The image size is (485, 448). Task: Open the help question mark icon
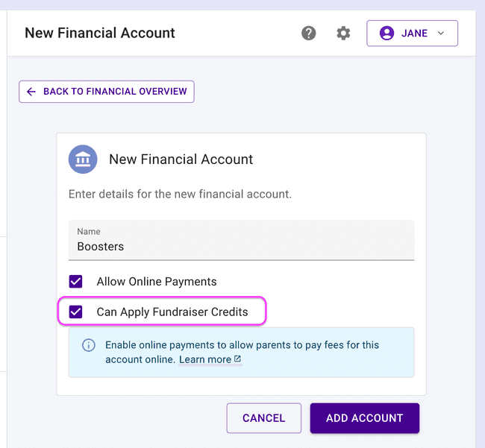(x=309, y=34)
